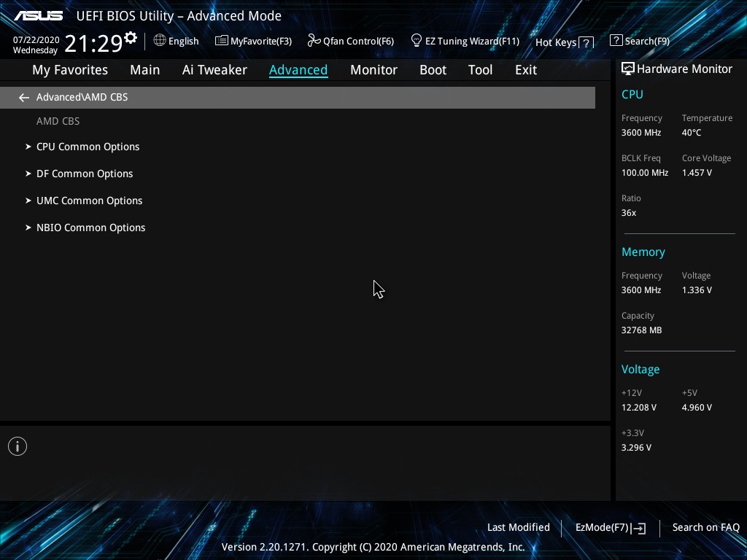Go to the Boot tab
The image size is (747, 560).
point(433,70)
